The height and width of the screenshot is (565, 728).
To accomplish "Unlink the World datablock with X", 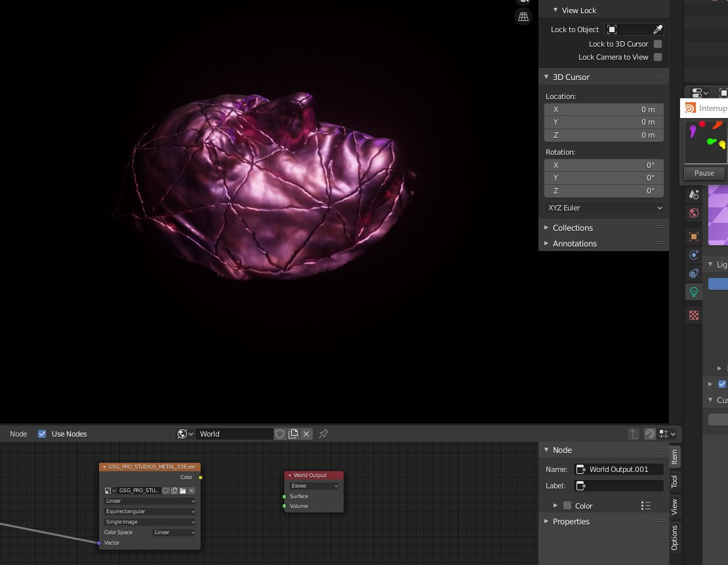I will pyautogui.click(x=306, y=434).
